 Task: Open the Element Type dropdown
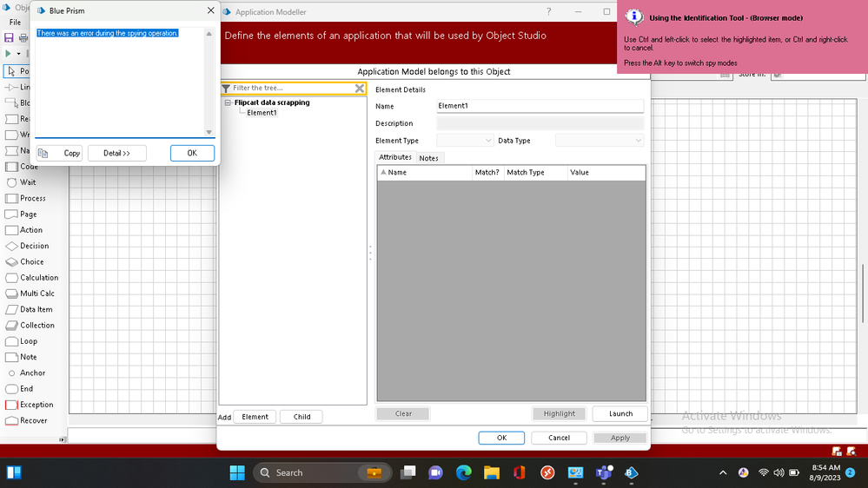[x=465, y=141]
